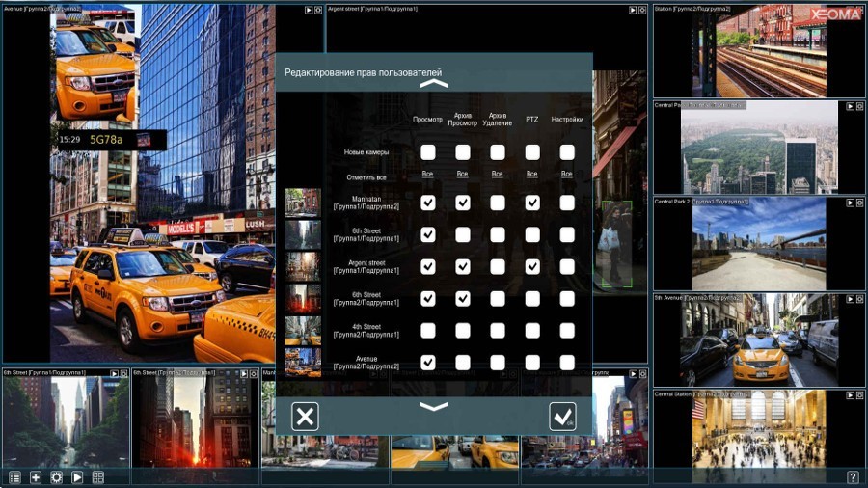Image resolution: width=868 pixels, height=488 pixels.
Task: Open the main menu list icon
Action: coord(14,477)
